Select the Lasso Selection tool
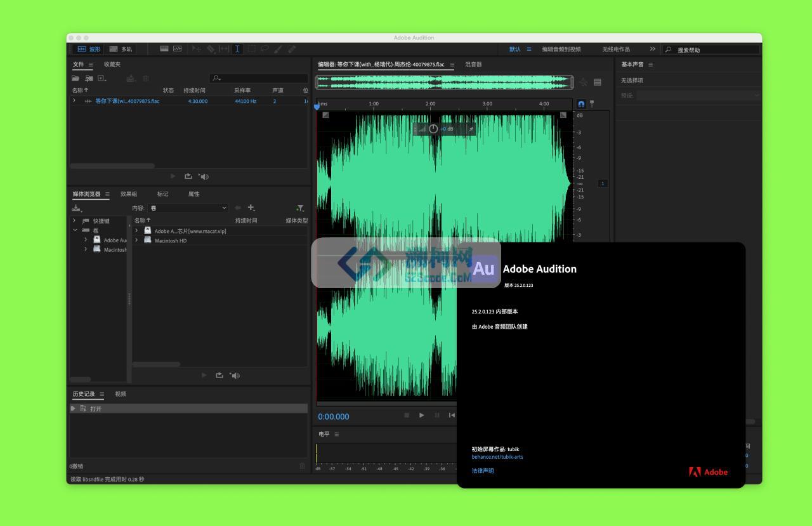The width and height of the screenshot is (812, 526). [265, 49]
